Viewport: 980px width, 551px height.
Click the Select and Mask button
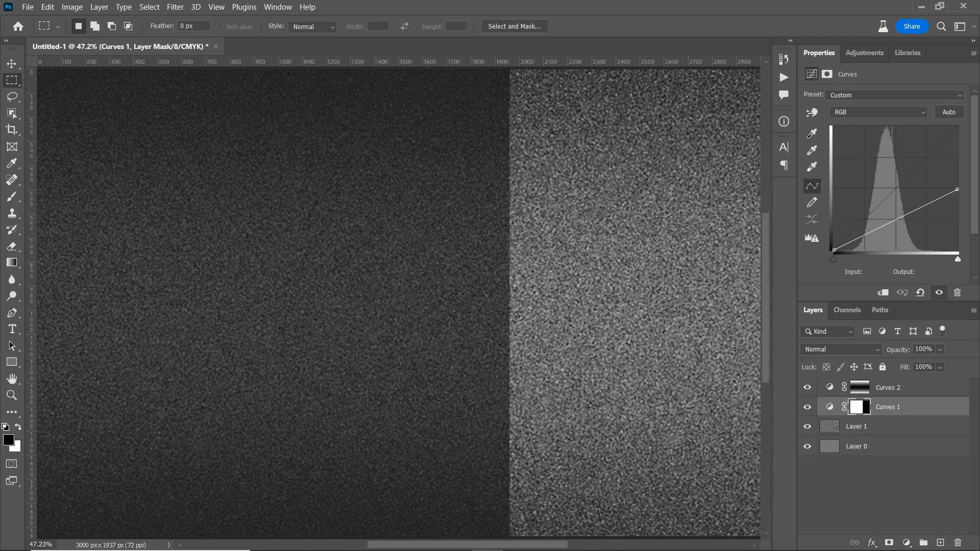(514, 27)
